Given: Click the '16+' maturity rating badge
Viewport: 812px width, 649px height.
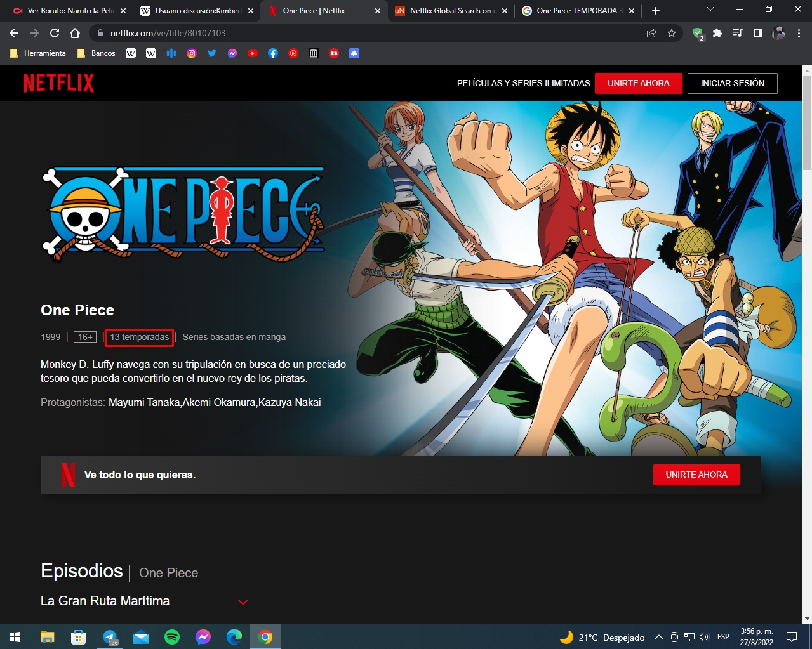Looking at the screenshot, I should click(85, 337).
